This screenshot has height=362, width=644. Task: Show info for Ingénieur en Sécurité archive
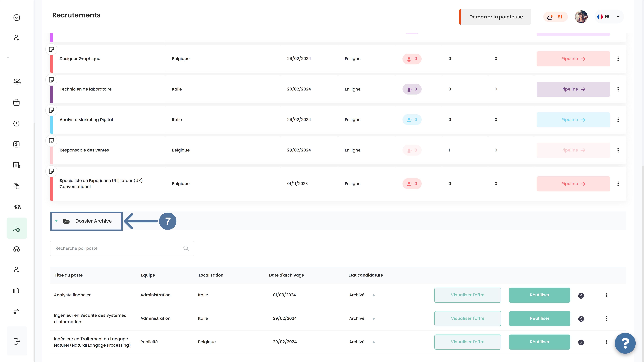581,319
